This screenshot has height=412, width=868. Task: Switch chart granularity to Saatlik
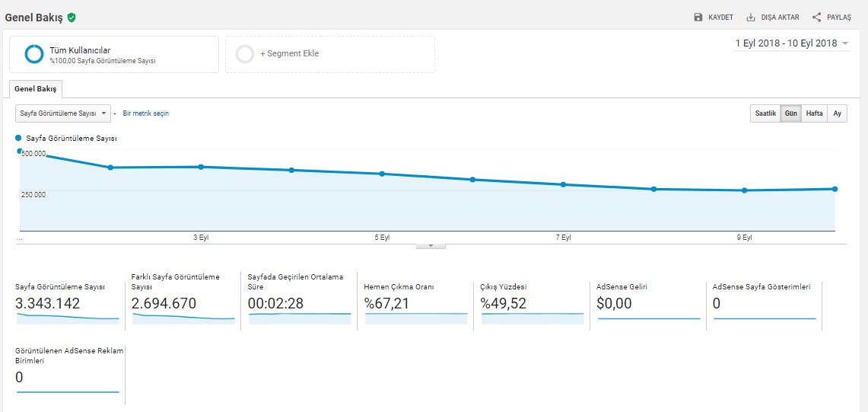click(x=765, y=113)
